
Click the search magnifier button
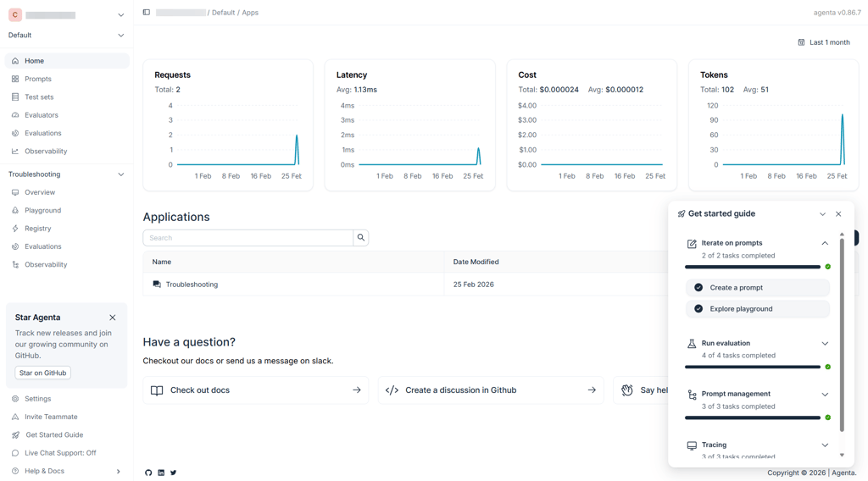pyautogui.click(x=361, y=238)
